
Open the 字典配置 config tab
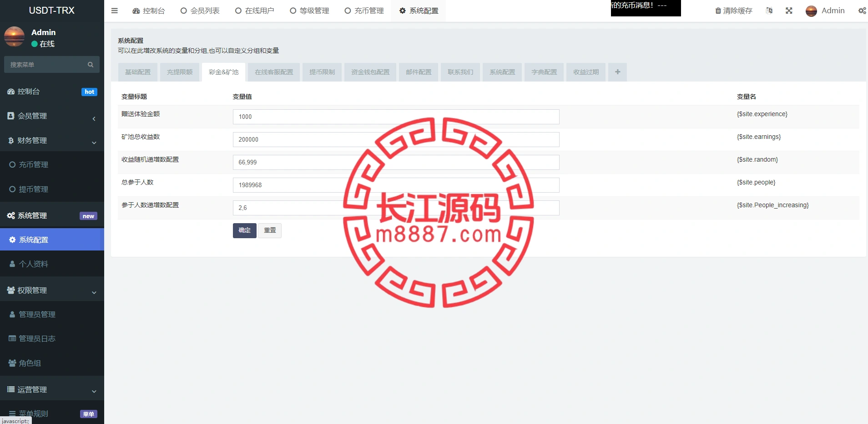[544, 72]
